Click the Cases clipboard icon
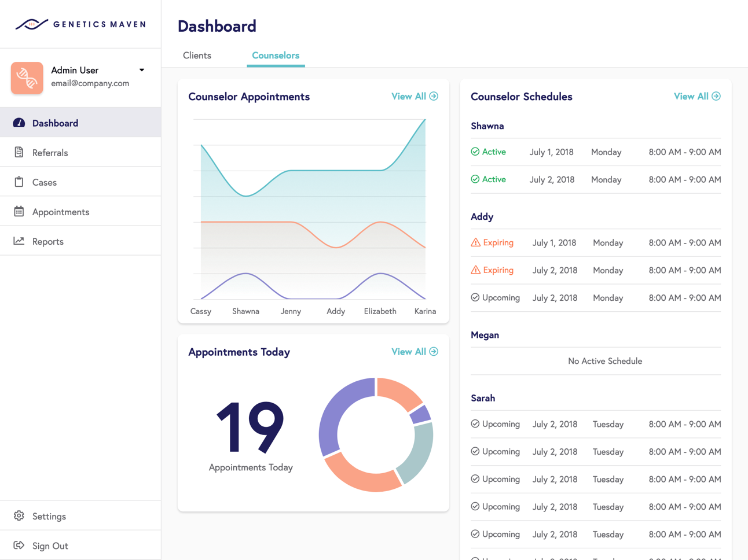 19,182
